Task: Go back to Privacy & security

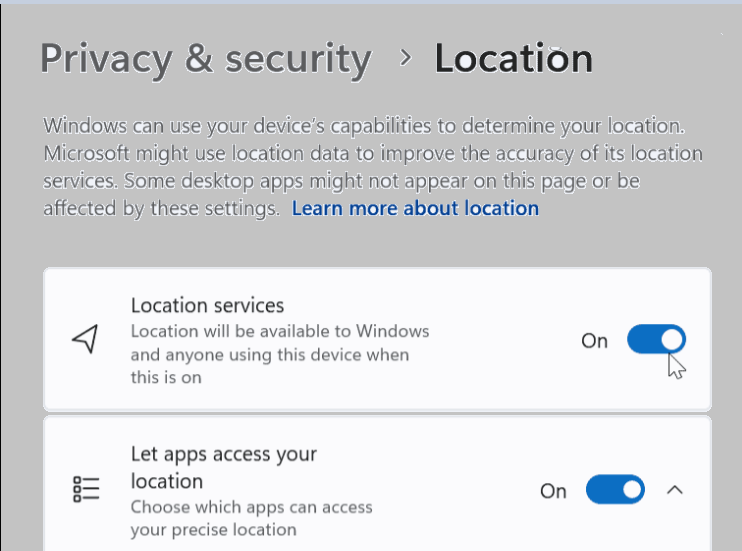Action: [205, 59]
